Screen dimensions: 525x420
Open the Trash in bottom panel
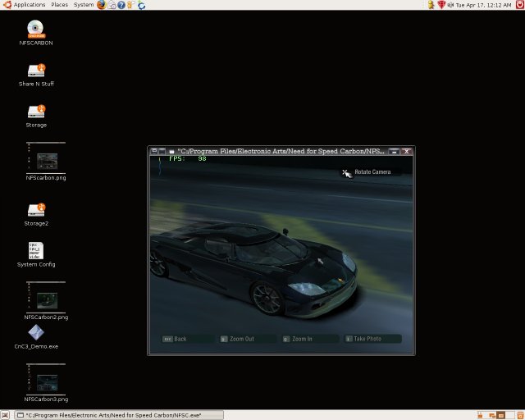click(520, 415)
